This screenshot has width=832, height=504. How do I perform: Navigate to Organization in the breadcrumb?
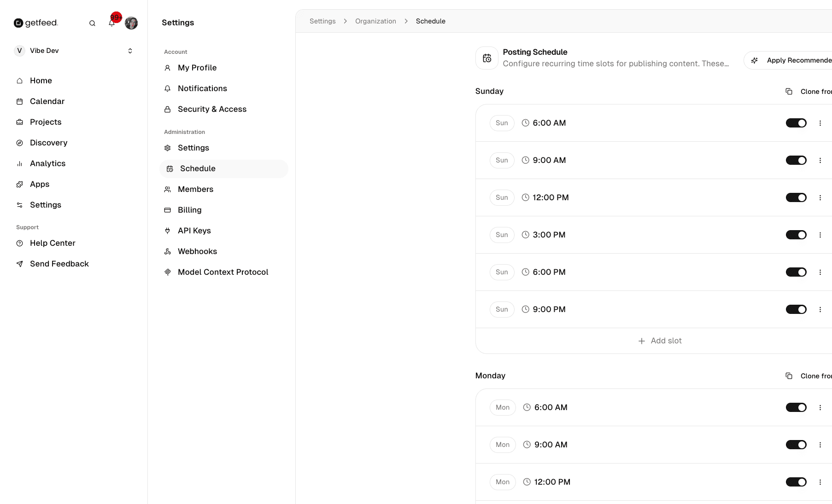coord(375,21)
